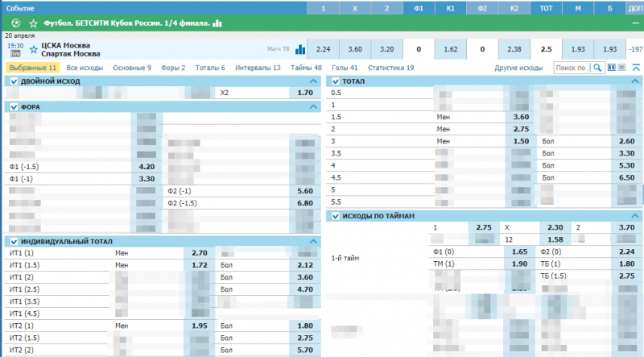Click the football icon in the green league bar
This screenshot has width=644, height=357.
click(17, 23)
